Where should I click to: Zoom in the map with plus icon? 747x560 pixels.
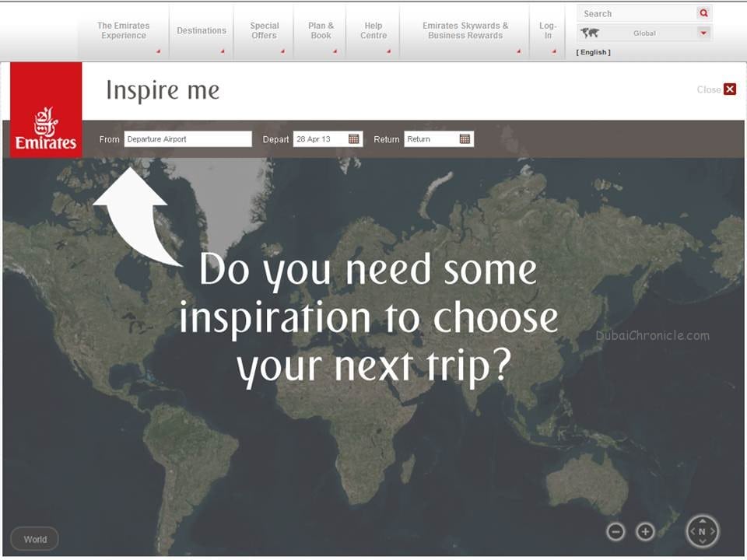(645, 531)
